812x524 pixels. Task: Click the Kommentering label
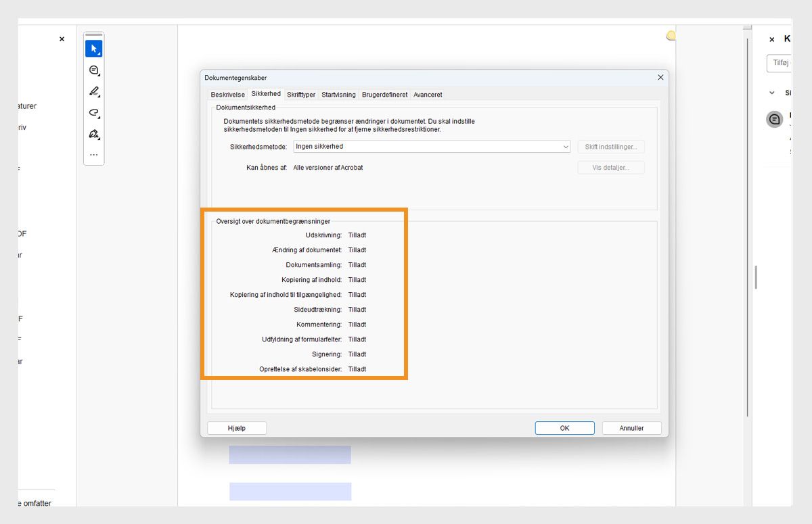(319, 325)
